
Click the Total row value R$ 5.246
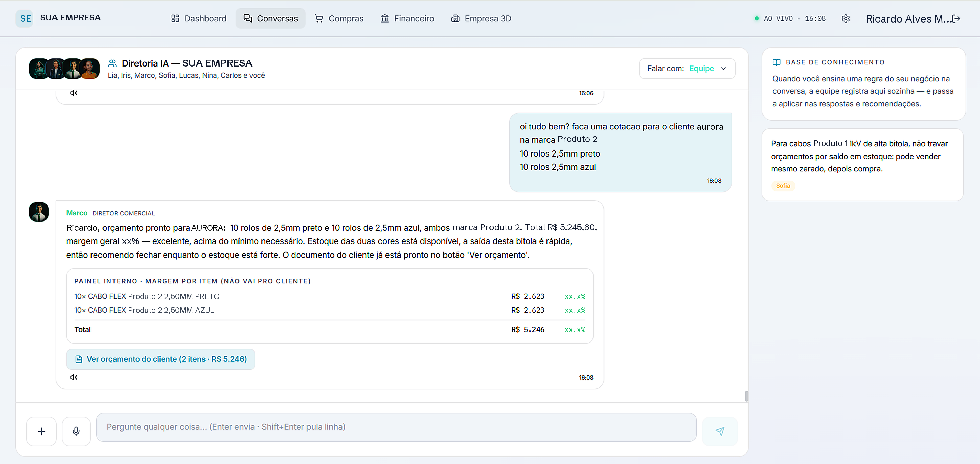click(x=528, y=330)
